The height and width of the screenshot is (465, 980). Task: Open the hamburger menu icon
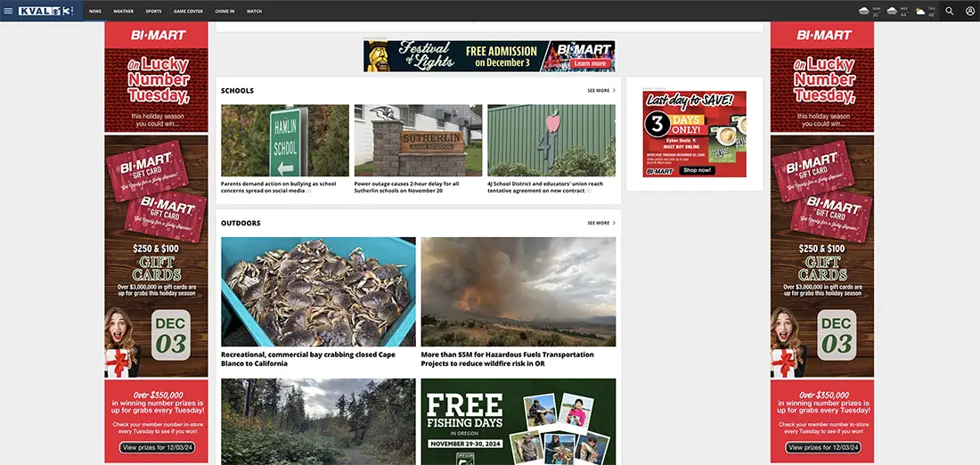point(8,11)
